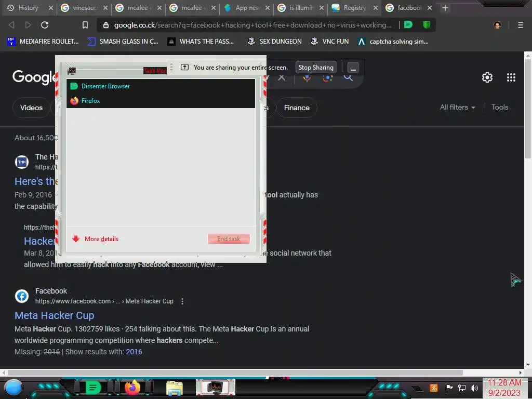Select the Finance search filter
The height and width of the screenshot is (399, 532).
297,108
